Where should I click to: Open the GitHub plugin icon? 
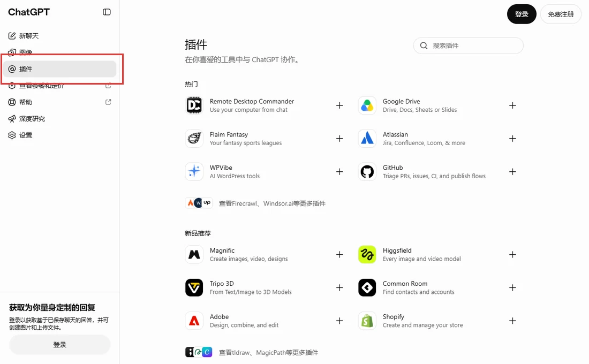tap(367, 171)
